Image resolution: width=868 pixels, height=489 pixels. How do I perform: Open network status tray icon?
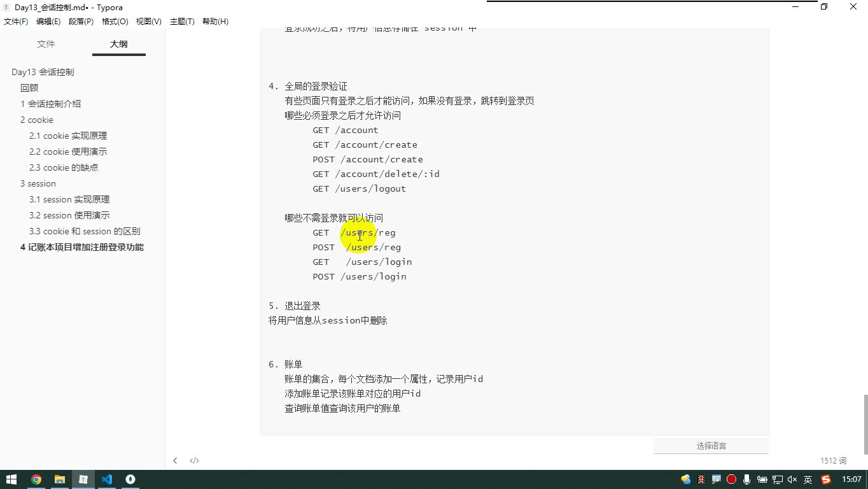[x=777, y=479]
